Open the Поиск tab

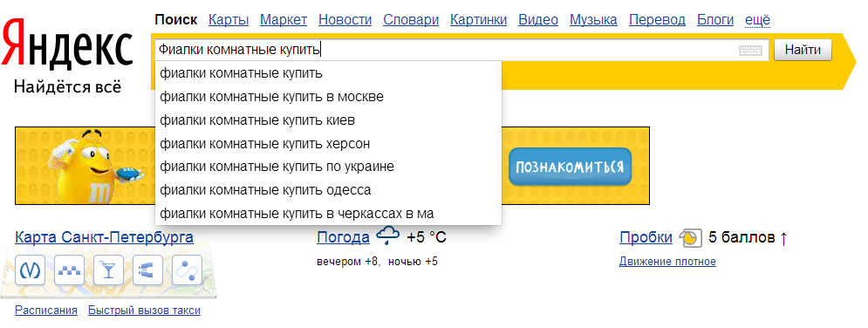pyautogui.click(x=176, y=20)
